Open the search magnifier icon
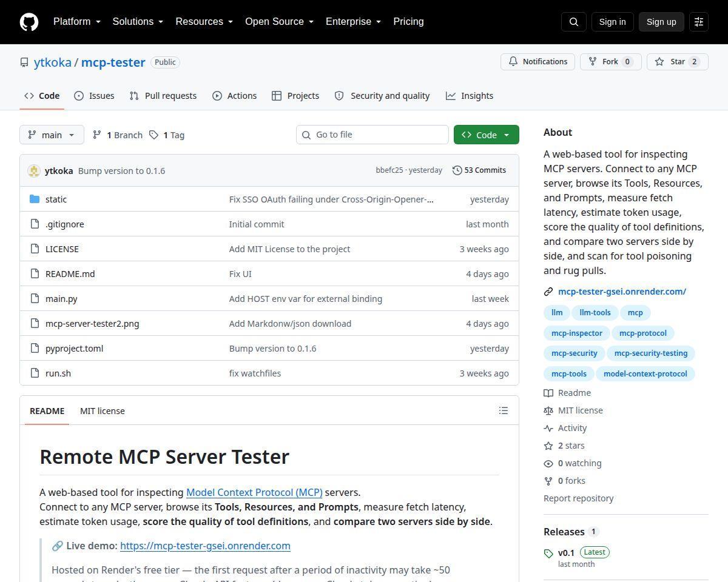The height and width of the screenshot is (582, 728). pyautogui.click(x=574, y=22)
